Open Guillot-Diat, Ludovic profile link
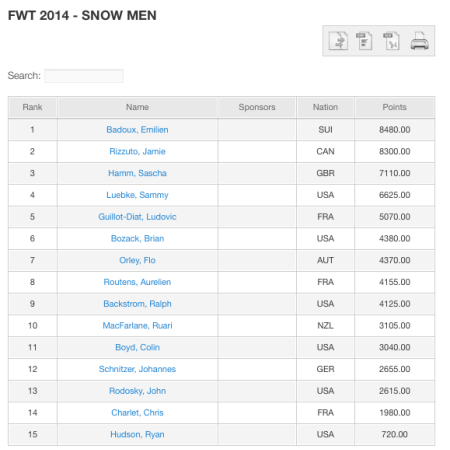Image resolution: width=450 pixels, height=450 pixels. [137, 217]
